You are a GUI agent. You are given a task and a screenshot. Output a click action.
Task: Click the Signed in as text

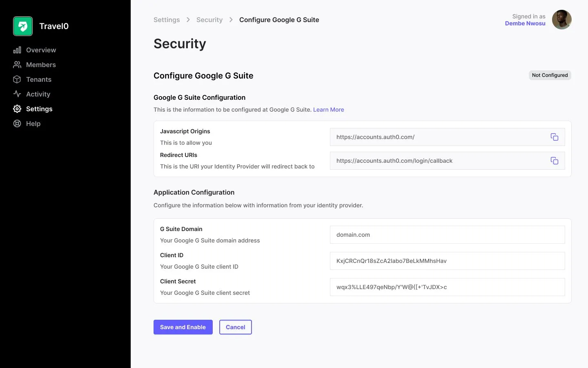[529, 16]
